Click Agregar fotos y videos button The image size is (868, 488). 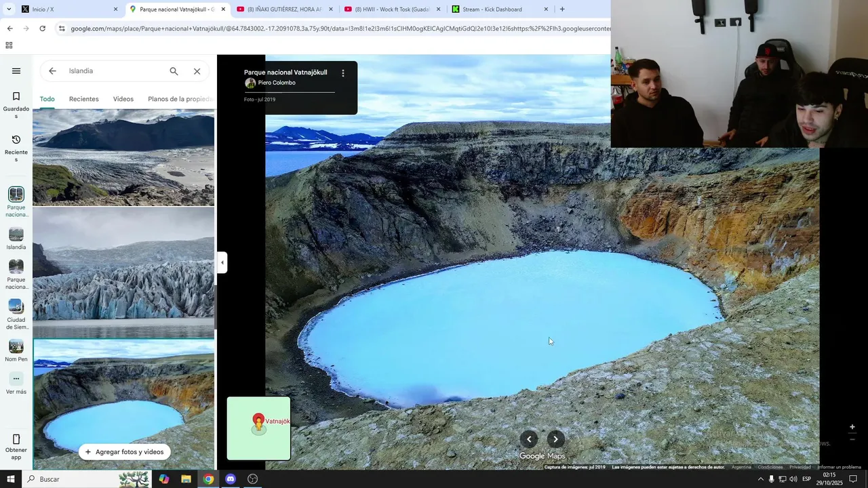coord(124,452)
